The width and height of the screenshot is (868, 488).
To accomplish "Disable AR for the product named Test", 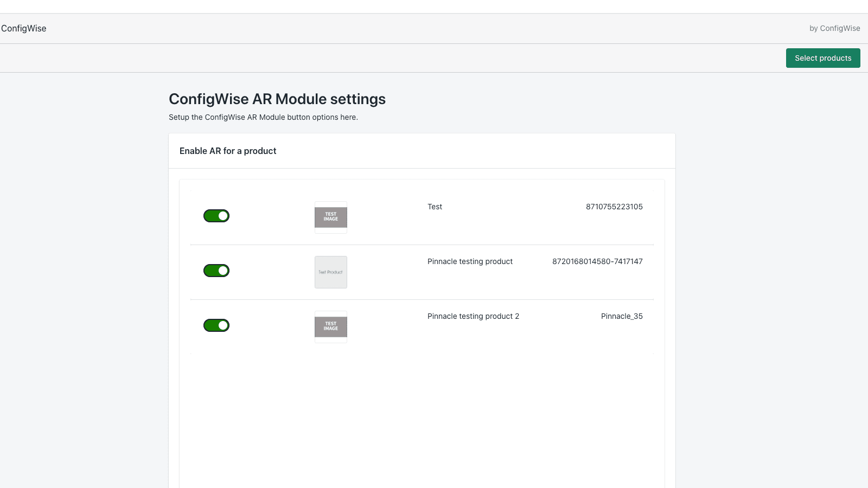I will (x=216, y=215).
